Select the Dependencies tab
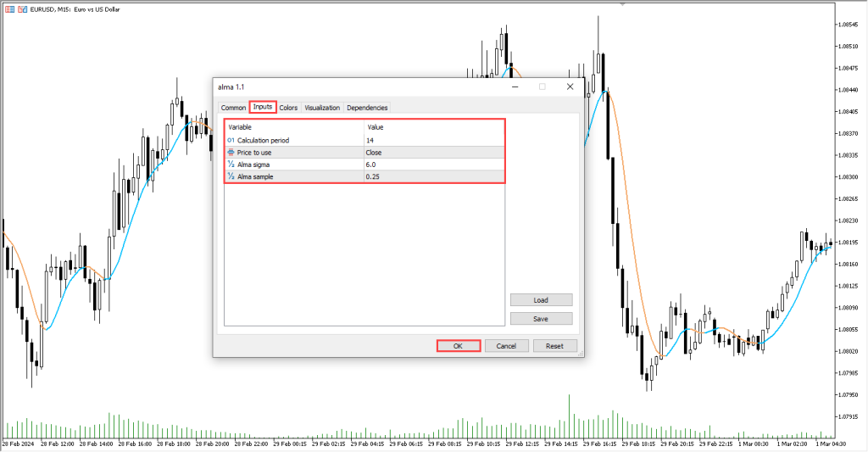 pyautogui.click(x=367, y=108)
